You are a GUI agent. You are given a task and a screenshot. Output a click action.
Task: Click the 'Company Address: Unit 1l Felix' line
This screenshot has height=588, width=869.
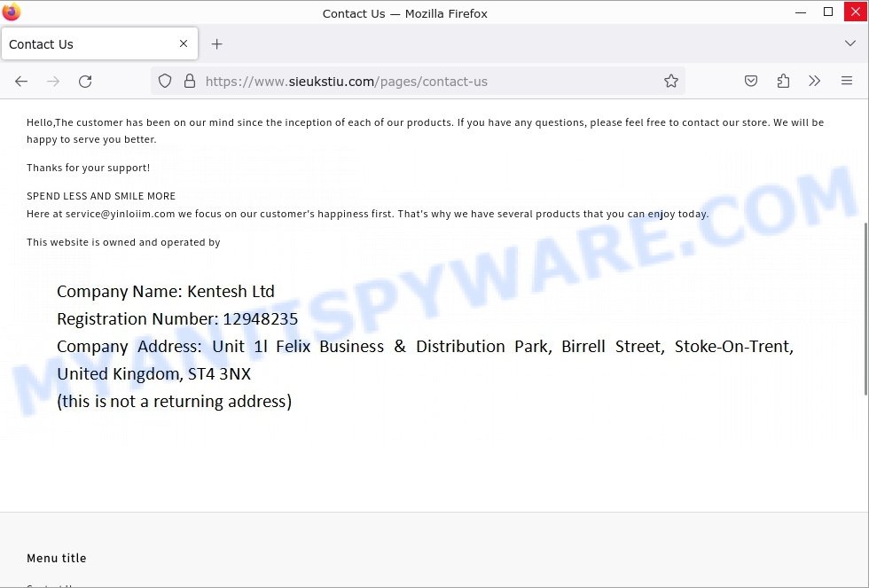tap(425, 347)
